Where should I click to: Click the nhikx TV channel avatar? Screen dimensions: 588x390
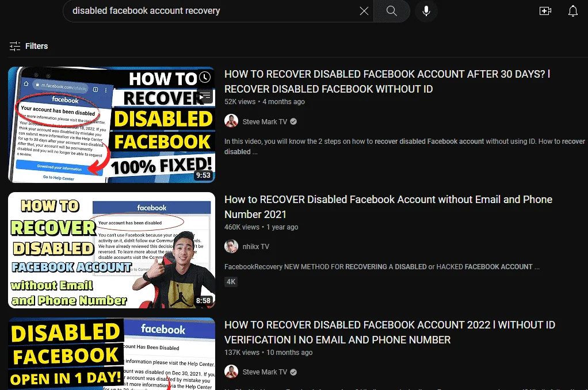[231, 246]
